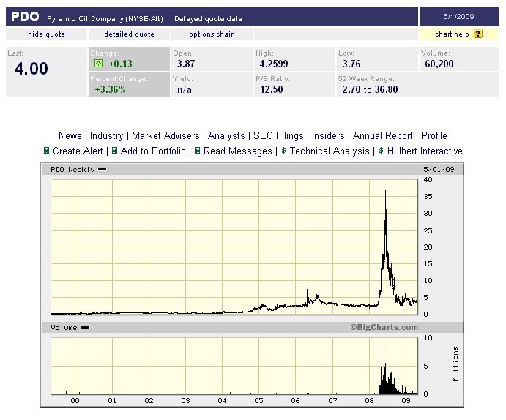Click the Last price 4.00
The height and width of the screenshot is (420, 506).
pyautogui.click(x=31, y=69)
